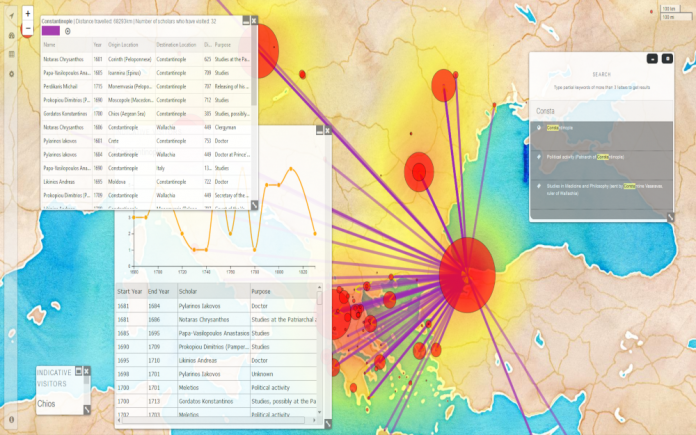Click resize handle of scholars panel
This screenshot has height=435, width=696.
(x=328, y=424)
